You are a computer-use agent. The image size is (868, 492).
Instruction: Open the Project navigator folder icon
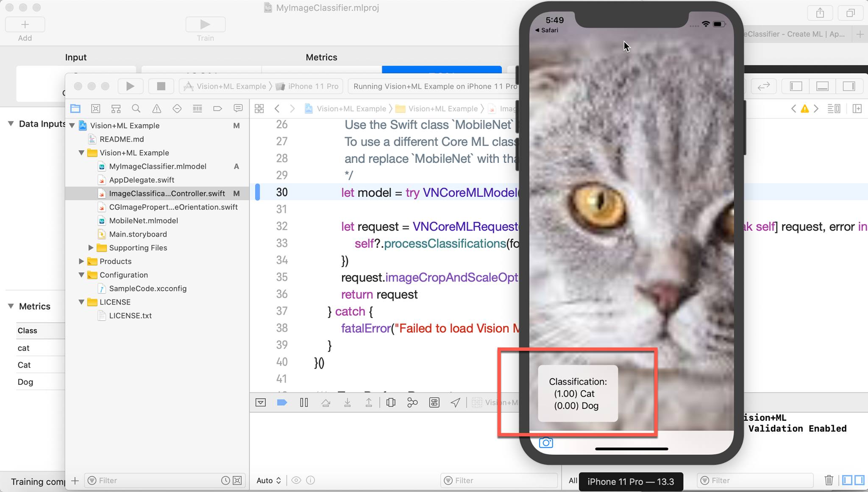[x=75, y=109]
